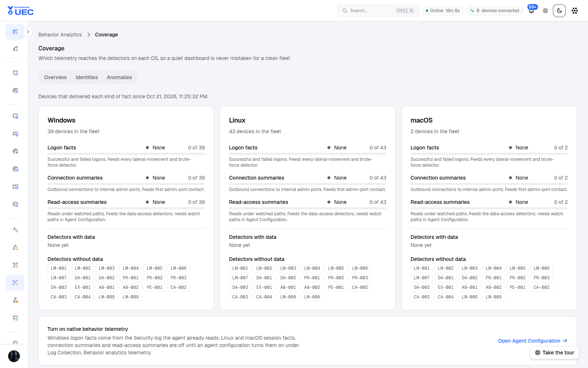588x368 pixels.
Task: Click the user search with cube sidebar icon
Action: pyautogui.click(x=15, y=134)
